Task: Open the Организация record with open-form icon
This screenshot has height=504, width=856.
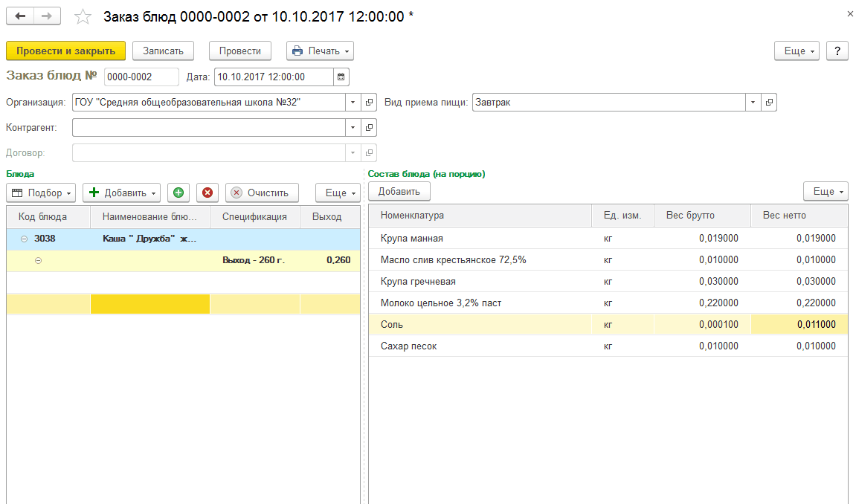Action: tap(369, 102)
